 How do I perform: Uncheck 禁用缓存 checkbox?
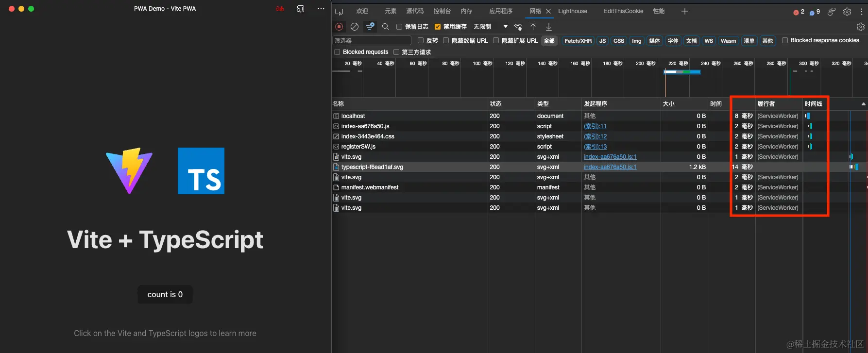(438, 27)
